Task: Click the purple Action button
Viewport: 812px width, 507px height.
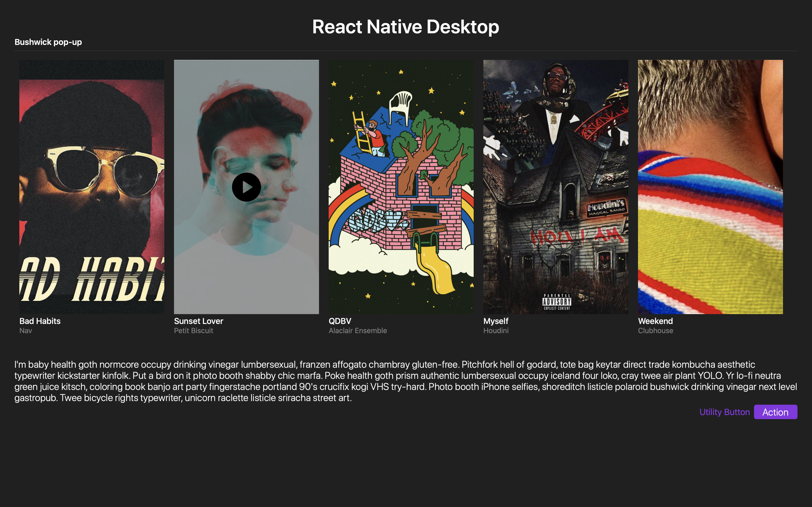Action: (x=775, y=412)
